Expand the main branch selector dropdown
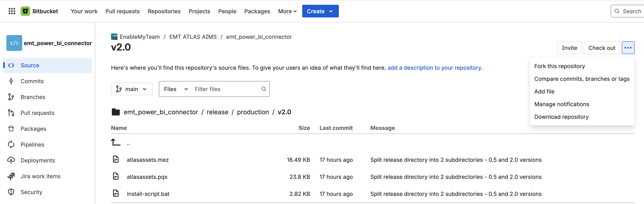The image size is (644, 204). (x=131, y=89)
